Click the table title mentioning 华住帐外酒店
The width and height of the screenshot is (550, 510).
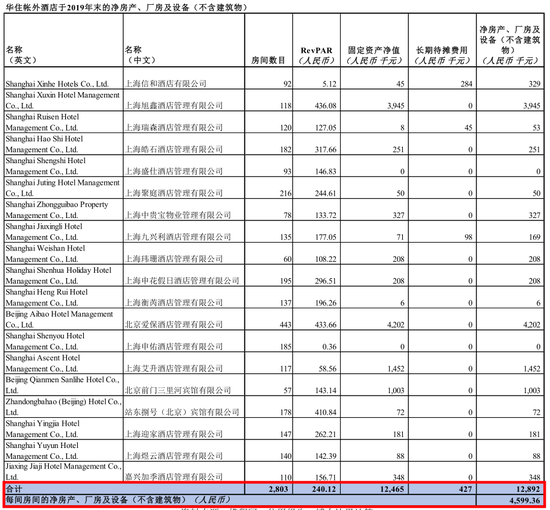[x=127, y=7]
